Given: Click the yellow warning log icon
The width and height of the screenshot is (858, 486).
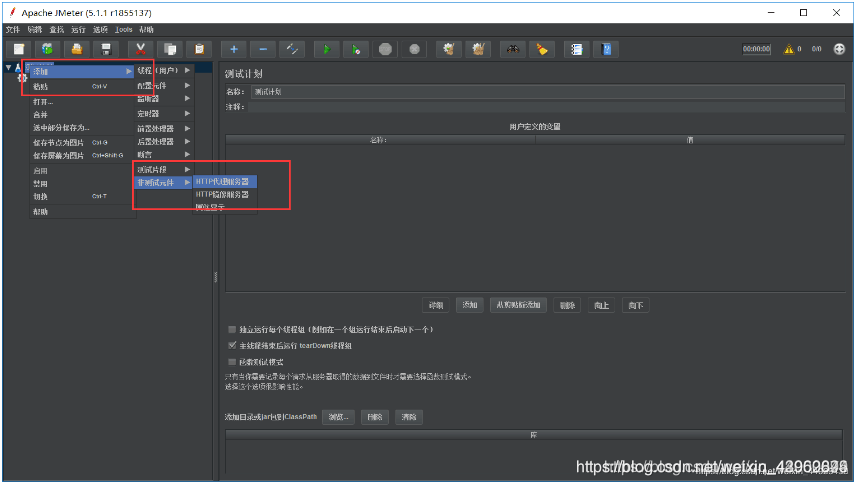Looking at the screenshot, I should (x=789, y=49).
